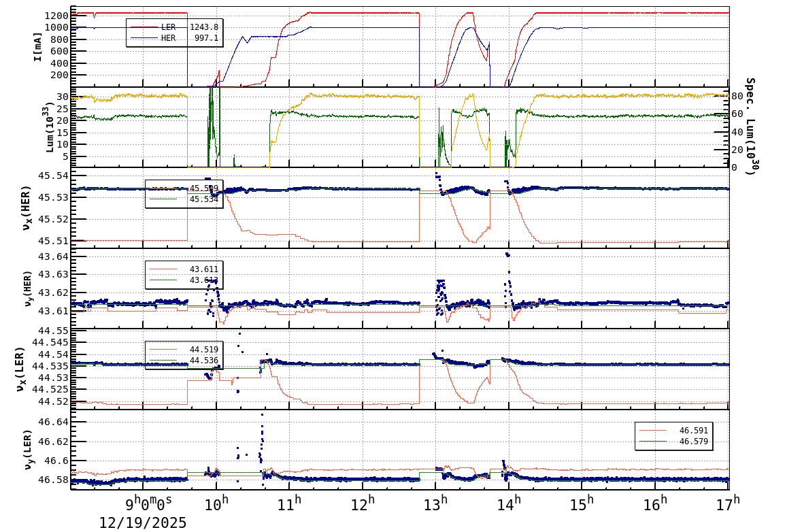This screenshot has width=785, height=532.
Task: Select the 44.545 tick label
Action: coord(50,343)
